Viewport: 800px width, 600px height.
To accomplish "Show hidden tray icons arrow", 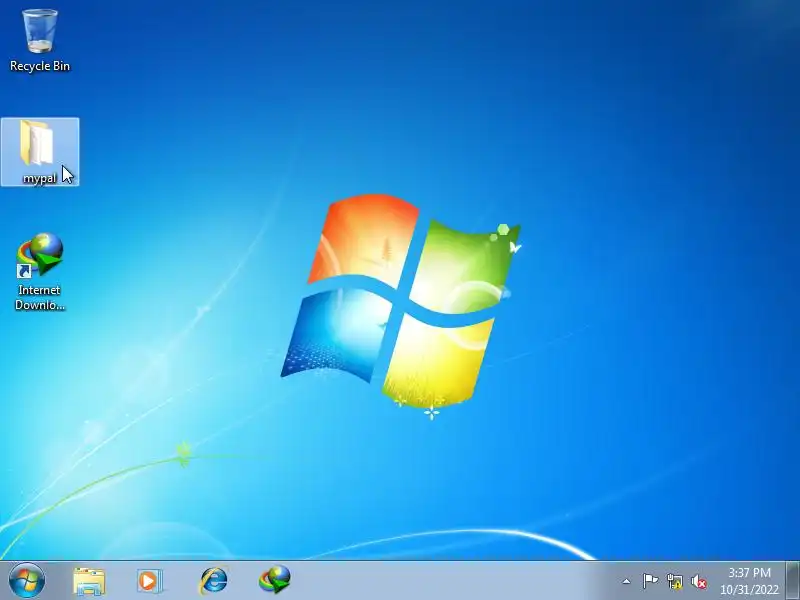I will tap(627, 581).
